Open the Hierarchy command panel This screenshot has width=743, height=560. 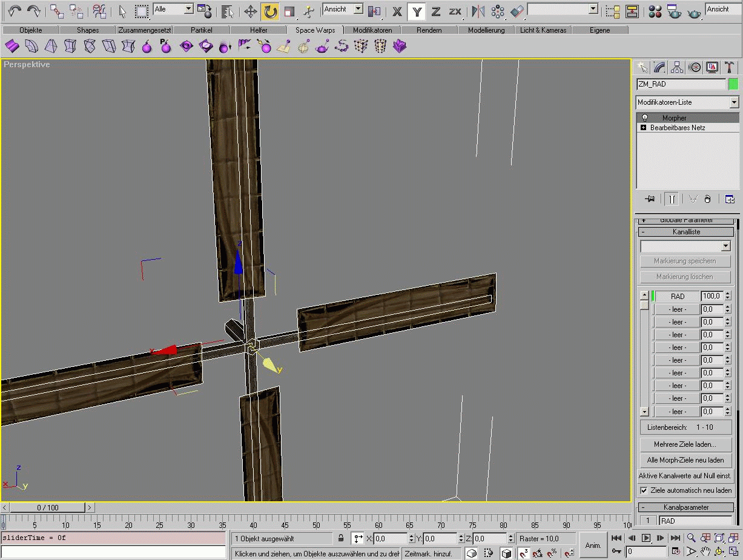coord(677,67)
